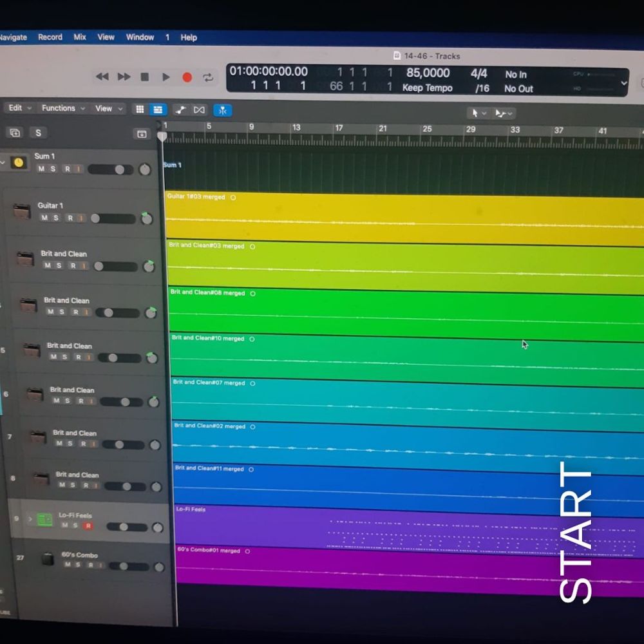Toggle Cycle mode icon
644x644 pixels.
click(x=208, y=78)
